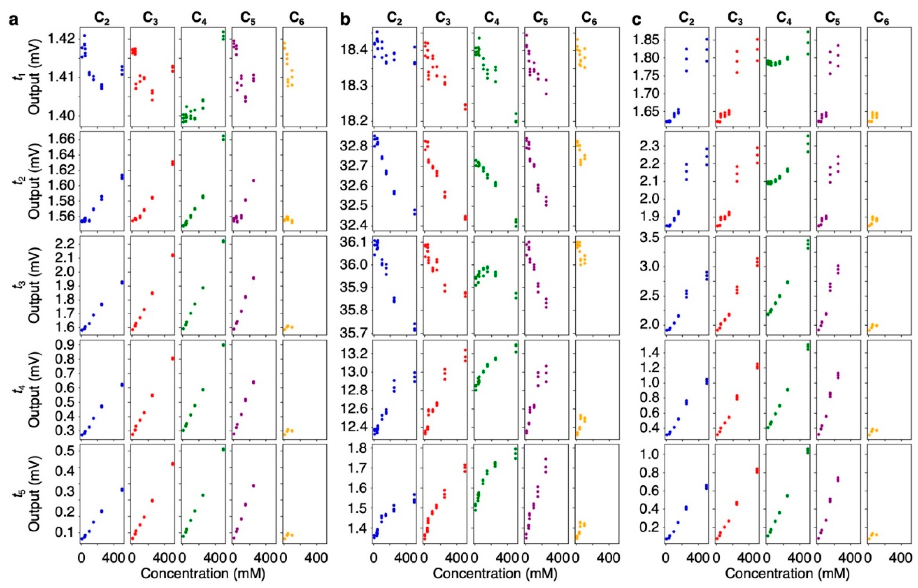Click the bold panel label 'a'

point(14,20)
